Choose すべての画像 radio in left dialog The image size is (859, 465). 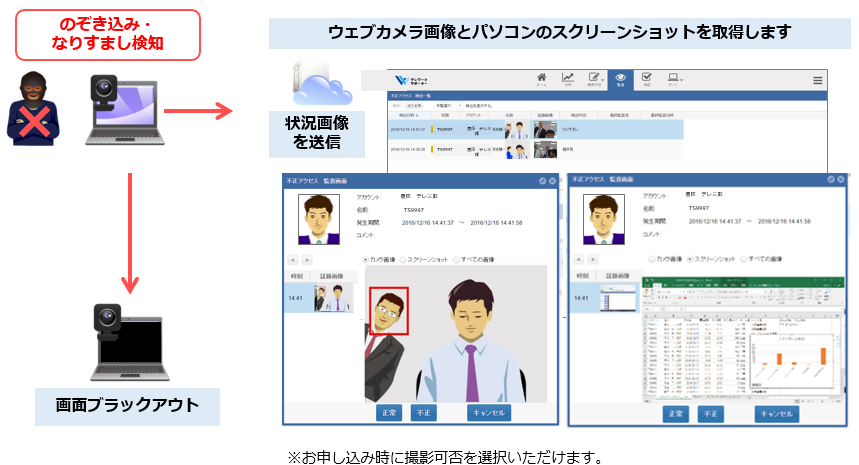click(458, 259)
